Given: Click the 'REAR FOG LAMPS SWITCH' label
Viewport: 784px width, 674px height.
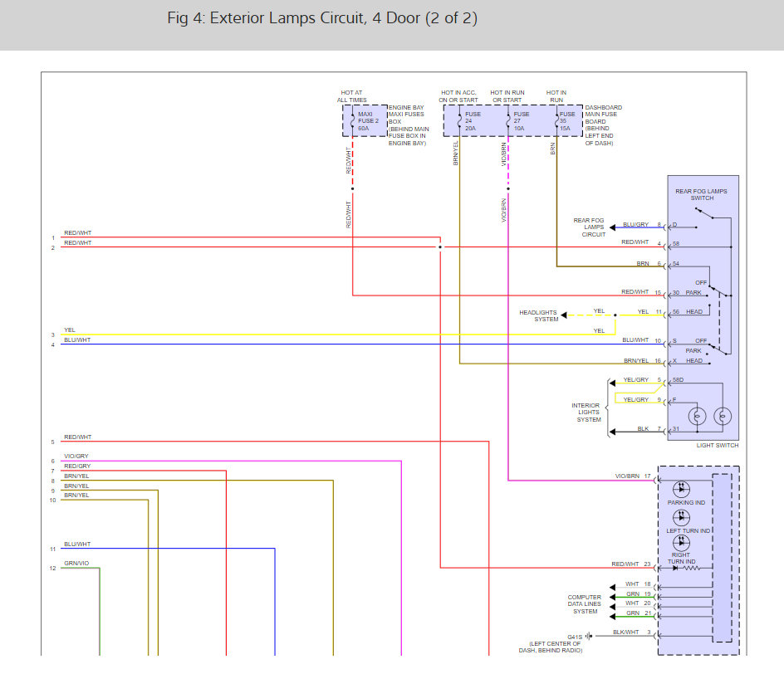Looking at the screenshot, I should click(x=702, y=194).
